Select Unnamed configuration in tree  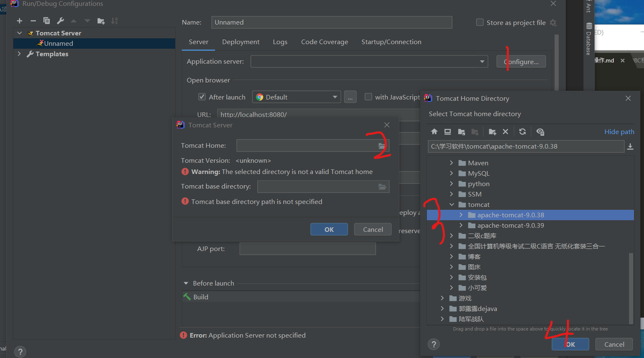[x=94, y=43]
